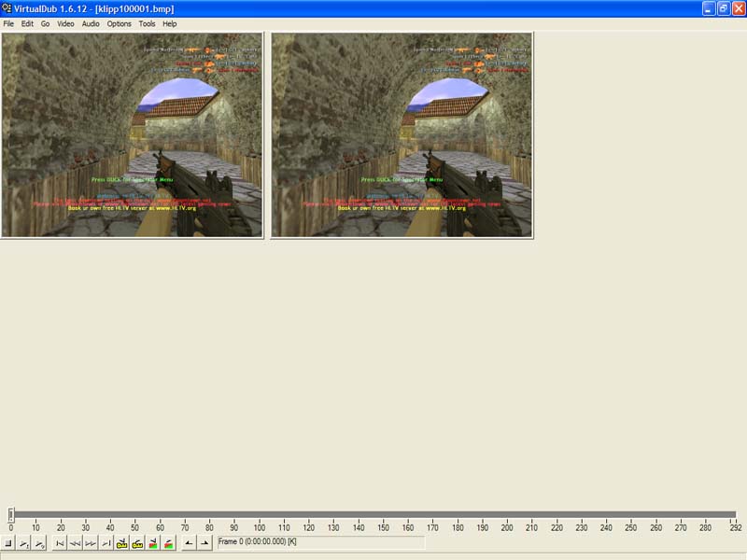This screenshot has height=560, width=747.
Task: Click the output video pane
Action: click(402, 135)
